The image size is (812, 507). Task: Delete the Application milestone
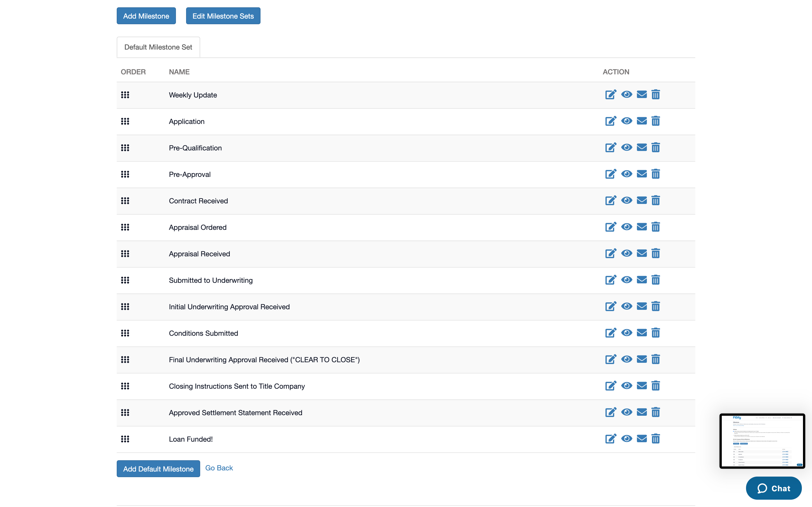pyautogui.click(x=655, y=121)
